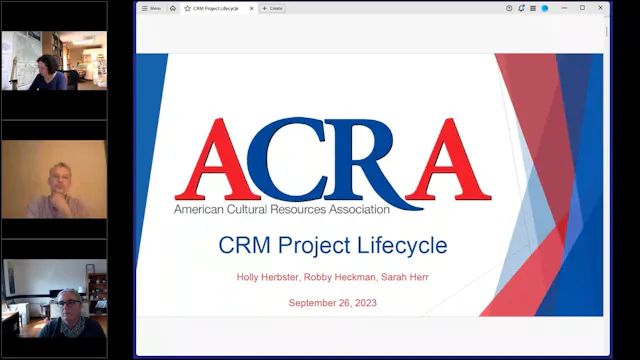This screenshot has height=360, width=640.
Task: Open the notifications bell icon
Action: click(521, 8)
